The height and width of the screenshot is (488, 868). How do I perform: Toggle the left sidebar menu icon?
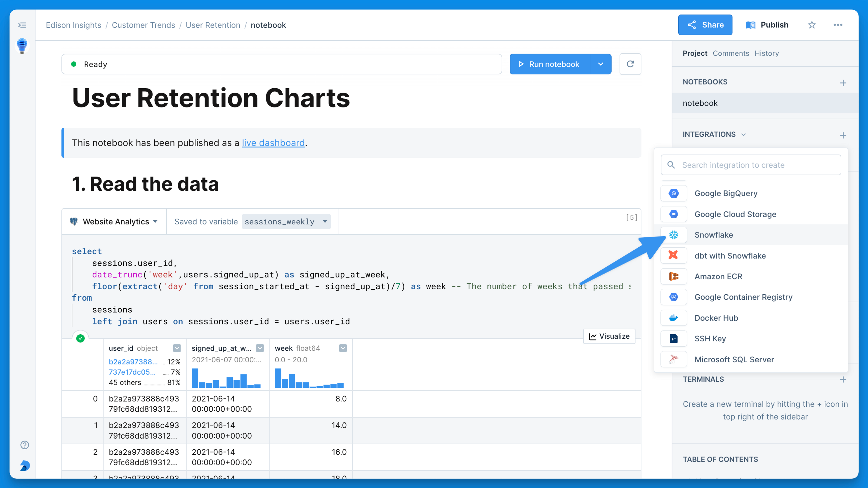[22, 25]
